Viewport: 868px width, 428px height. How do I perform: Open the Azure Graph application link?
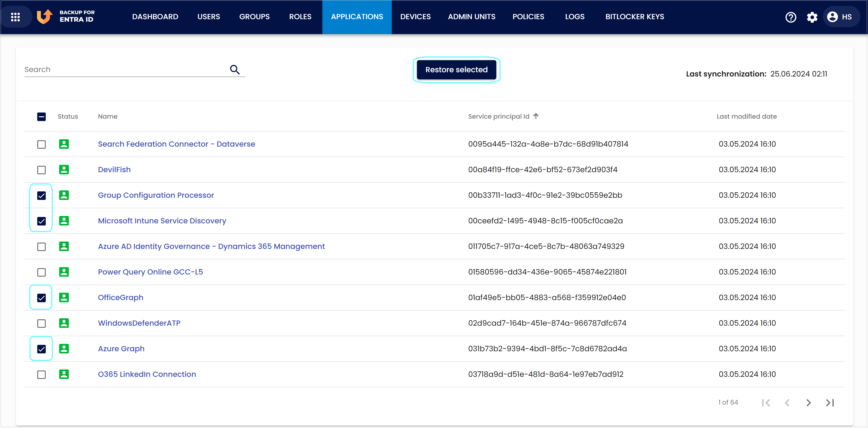[x=121, y=349]
